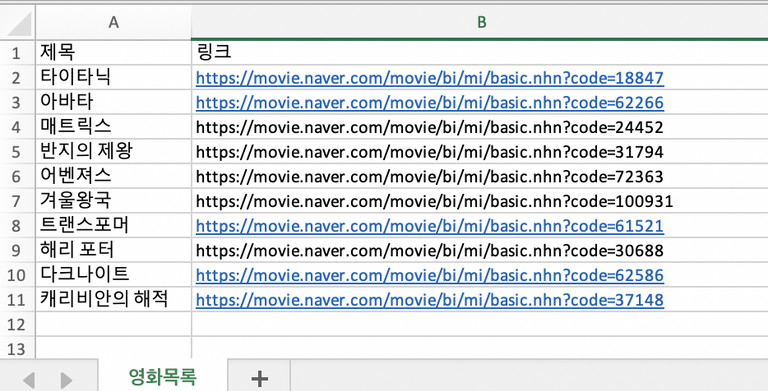Select empty cell A12

[x=113, y=324]
